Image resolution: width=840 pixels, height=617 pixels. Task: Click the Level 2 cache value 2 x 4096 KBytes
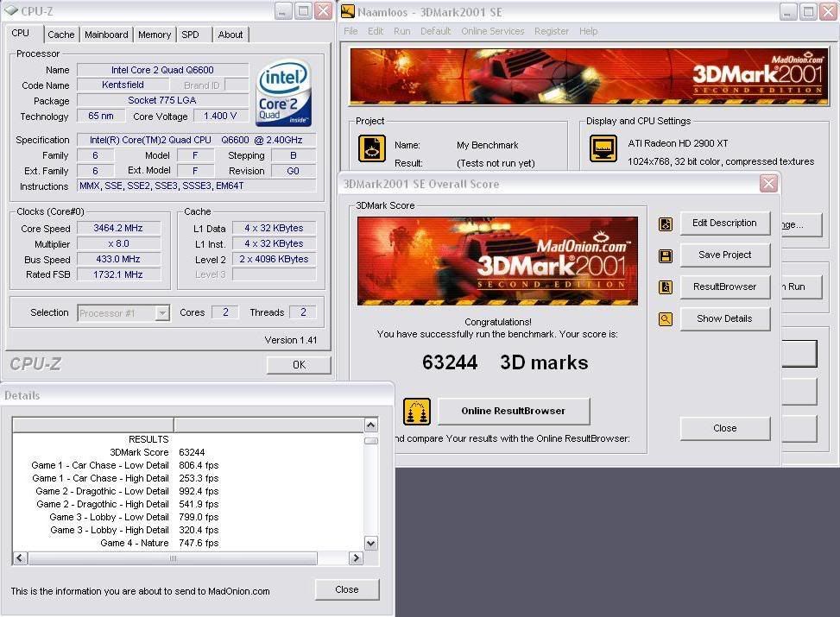point(274,259)
